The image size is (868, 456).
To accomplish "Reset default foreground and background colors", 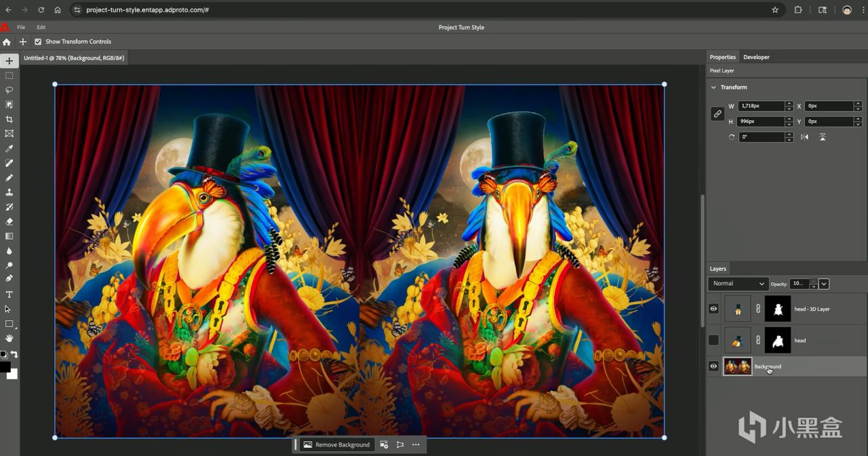I will click(x=3, y=354).
